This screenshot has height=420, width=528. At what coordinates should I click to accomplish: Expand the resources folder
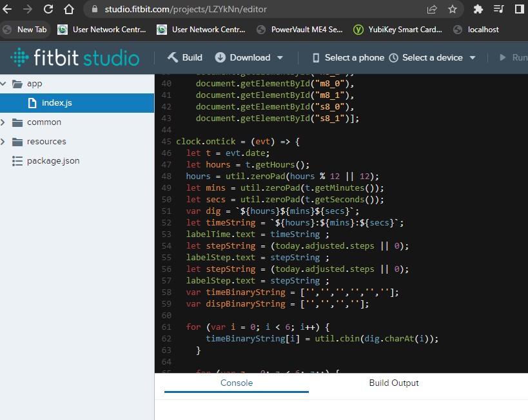pyautogui.click(x=3, y=141)
